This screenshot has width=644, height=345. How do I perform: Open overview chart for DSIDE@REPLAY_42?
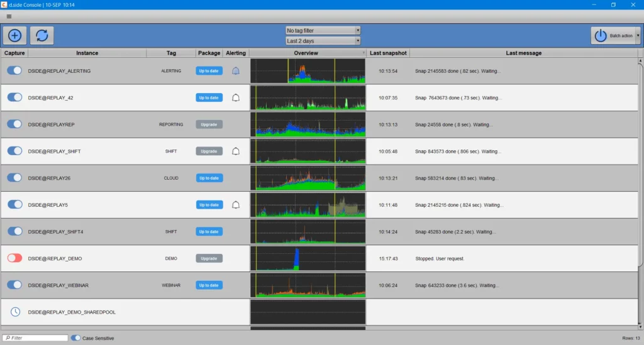[308, 97]
